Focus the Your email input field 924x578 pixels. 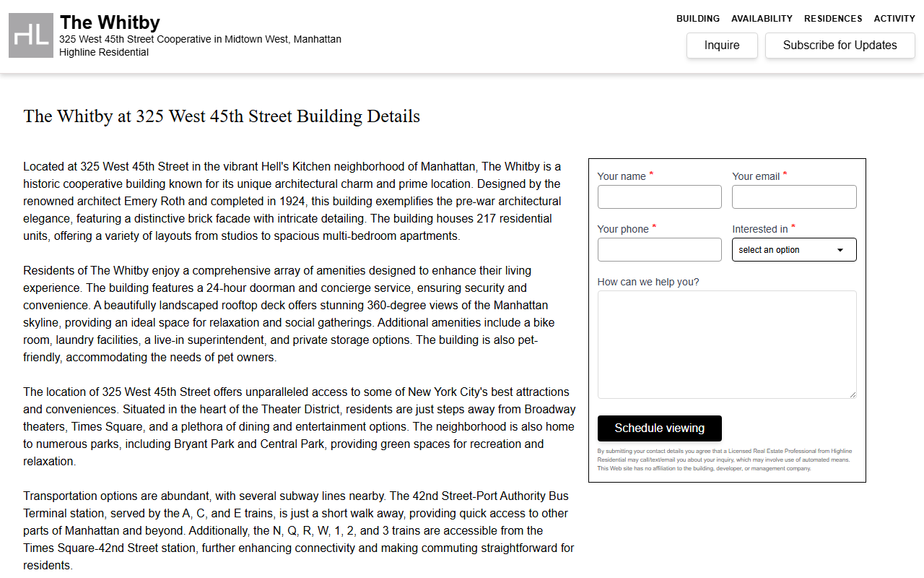tap(794, 197)
